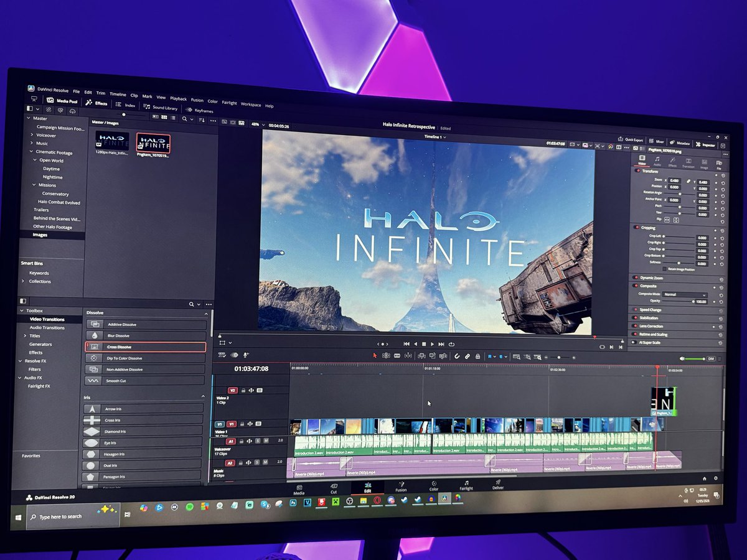Viewport: 747px width, 560px height.
Task: Open the Index panel
Action: 126,105
